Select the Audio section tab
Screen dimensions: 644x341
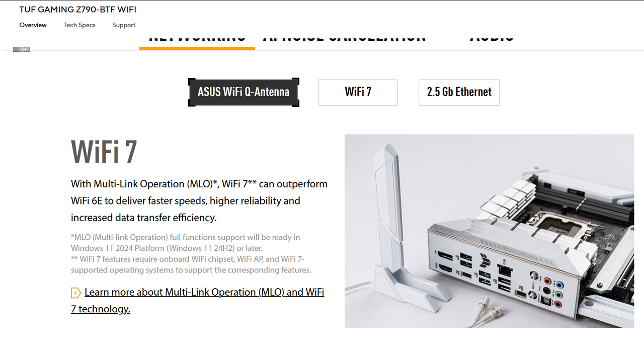click(x=492, y=38)
